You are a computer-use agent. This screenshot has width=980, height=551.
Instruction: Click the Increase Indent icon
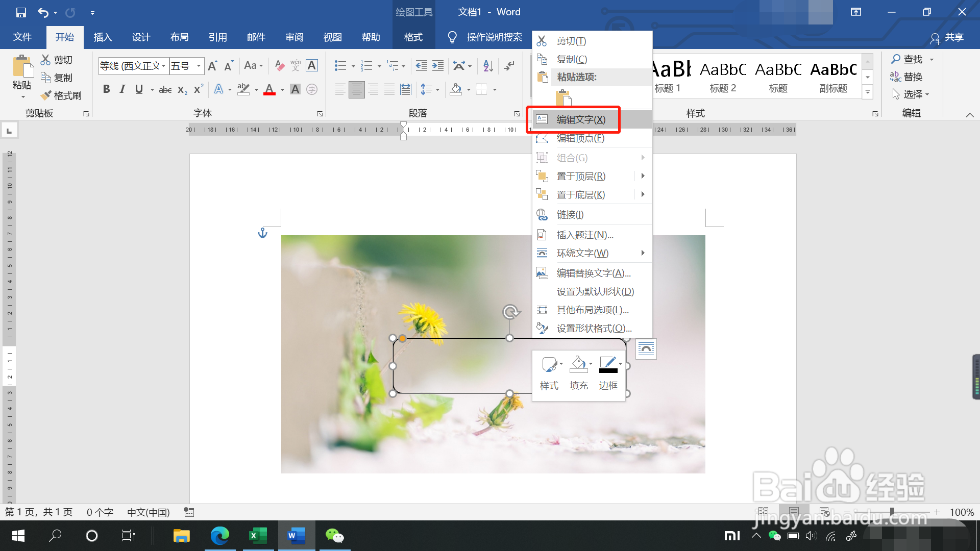(438, 66)
